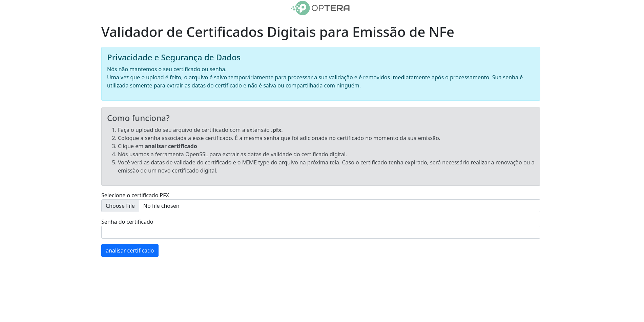644x322 pixels.
Task: Click the main Validador de Certificados Digitais heading
Action: [x=277, y=32]
